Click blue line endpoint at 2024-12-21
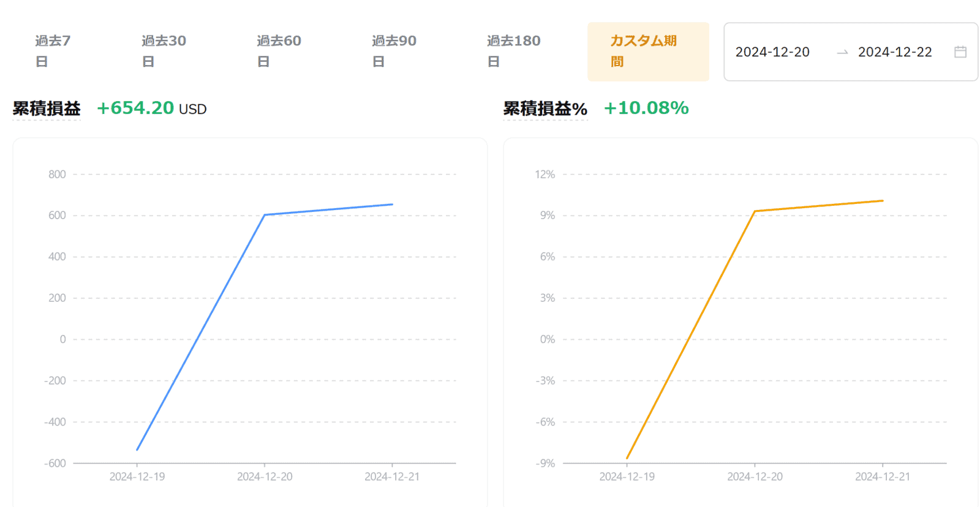Viewport: 980px width, 507px height. [x=392, y=205]
